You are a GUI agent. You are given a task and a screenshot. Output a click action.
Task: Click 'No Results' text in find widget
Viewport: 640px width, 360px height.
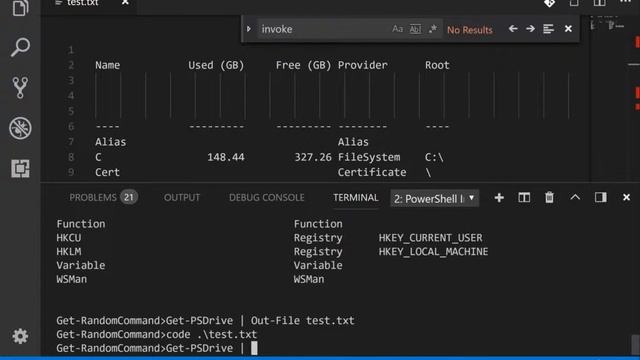[x=470, y=30]
